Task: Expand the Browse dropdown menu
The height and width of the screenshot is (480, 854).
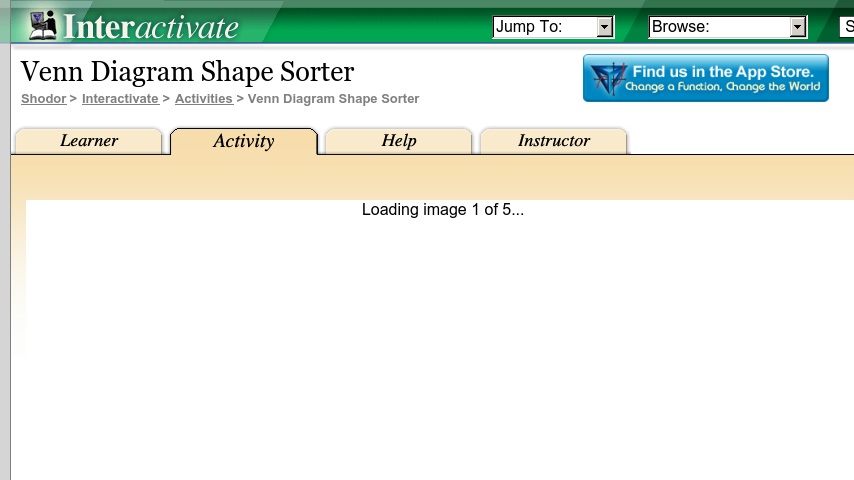Action: click(x=718, y=27)
